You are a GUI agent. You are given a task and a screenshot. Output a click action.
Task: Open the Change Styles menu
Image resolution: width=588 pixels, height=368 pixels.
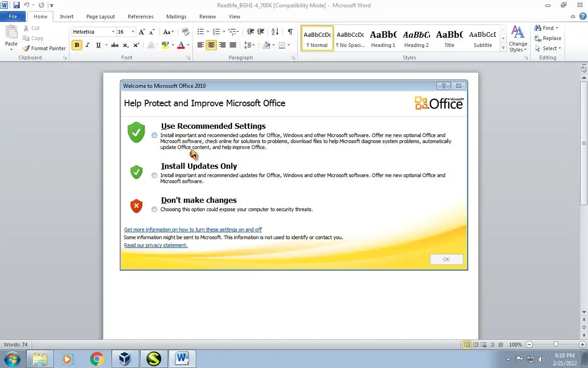[x=518, y=39]
